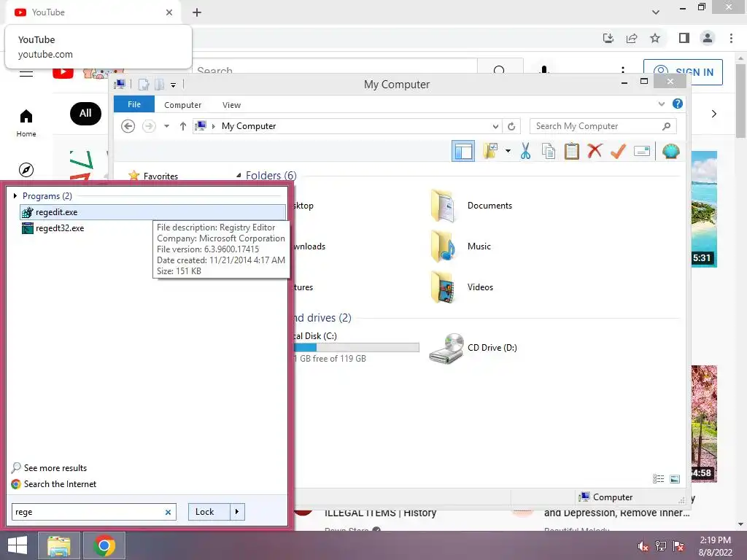Open the Quick Access Toolbar dropdown
Viewport: 747px width, 560px height.
[174, 85]
